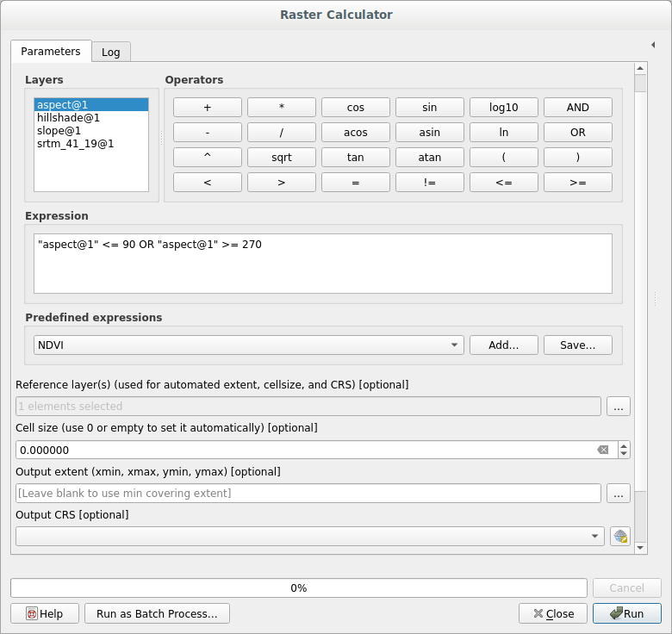The height and width of the screenshot is (634, 672).
Task: Insert the AND operator
Action: 577,108
